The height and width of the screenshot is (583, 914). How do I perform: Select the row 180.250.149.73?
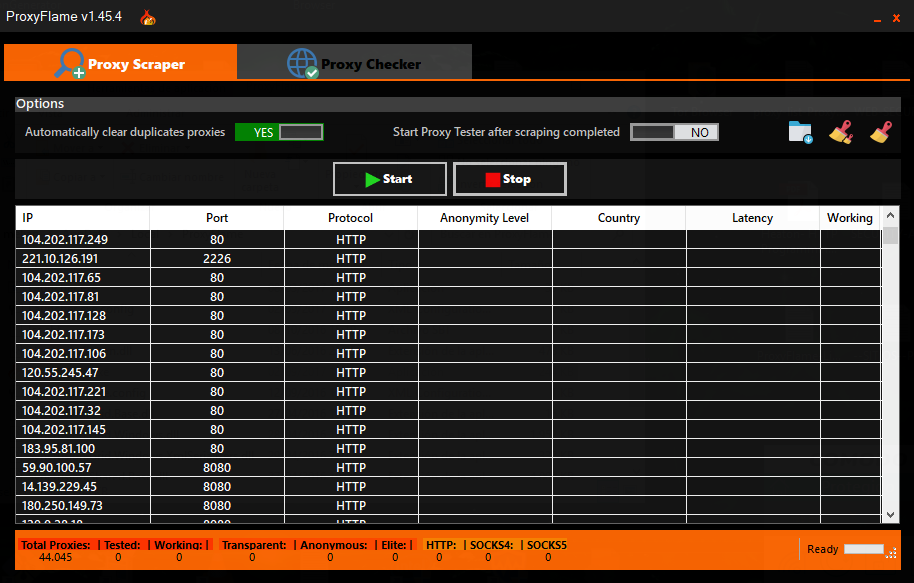(448, 505)
